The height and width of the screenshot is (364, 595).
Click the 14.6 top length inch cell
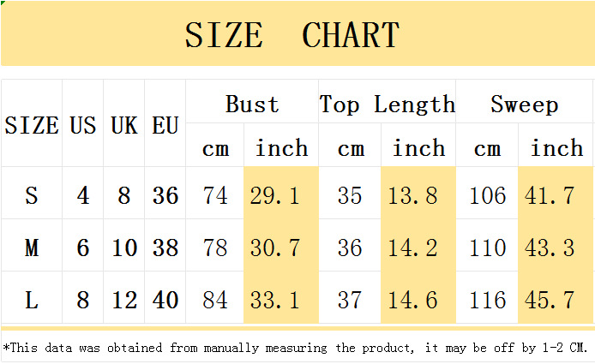click(x=413, y=301)
